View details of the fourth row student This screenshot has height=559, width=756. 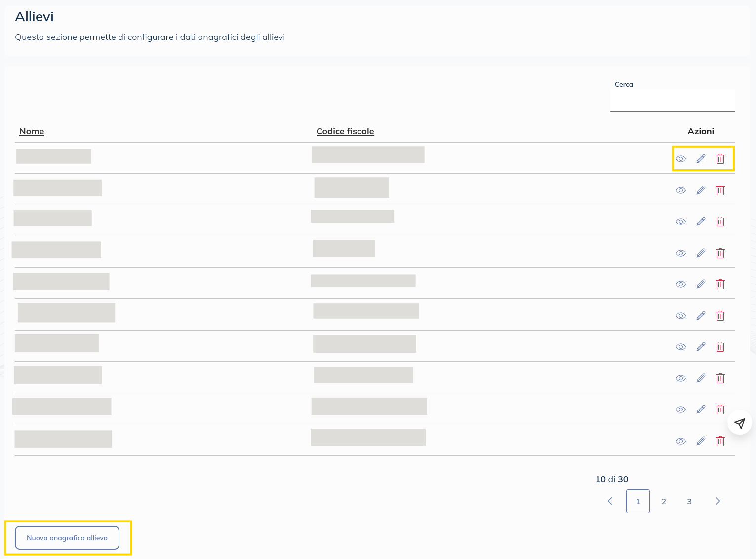tap(681, 253)
